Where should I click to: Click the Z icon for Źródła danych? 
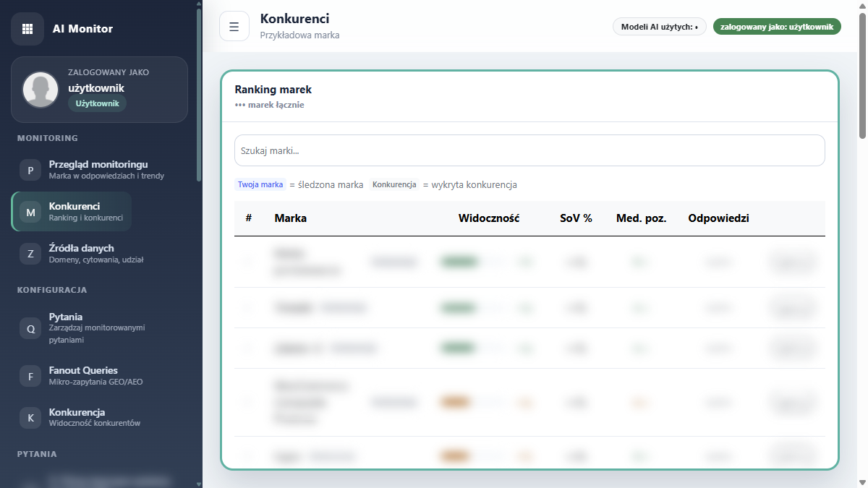coord(30,254)
